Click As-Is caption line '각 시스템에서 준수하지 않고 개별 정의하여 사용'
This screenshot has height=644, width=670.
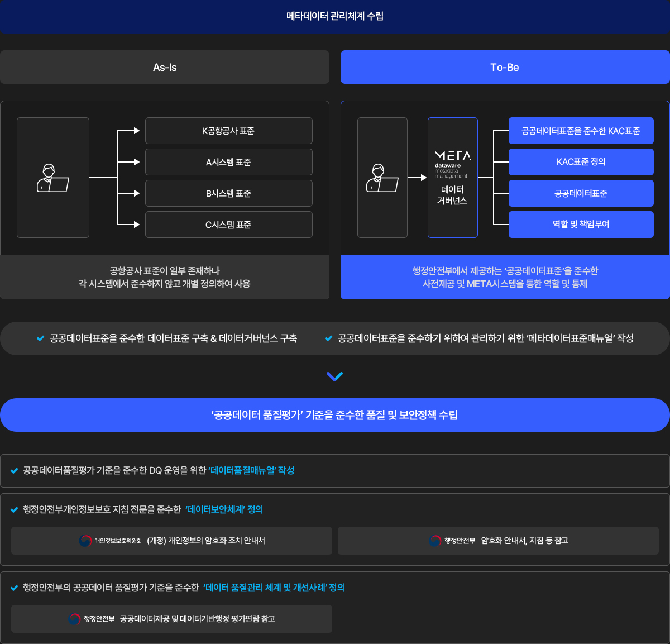click(165, 284)
